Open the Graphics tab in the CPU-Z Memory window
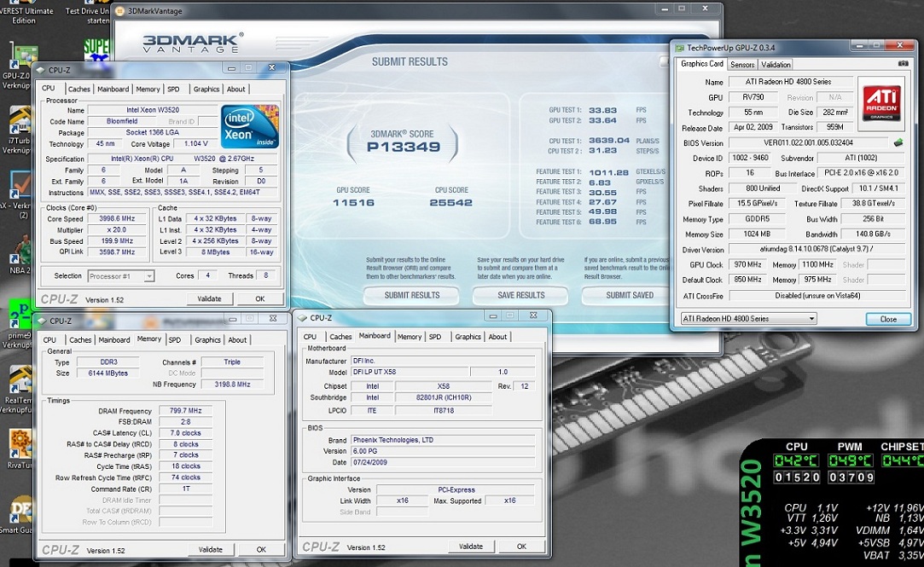The width and height of the screenshot is (924, 567). click(x=207, y=339)
